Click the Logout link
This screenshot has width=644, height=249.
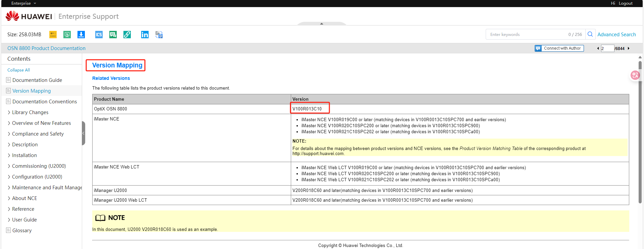click(626, 3)
